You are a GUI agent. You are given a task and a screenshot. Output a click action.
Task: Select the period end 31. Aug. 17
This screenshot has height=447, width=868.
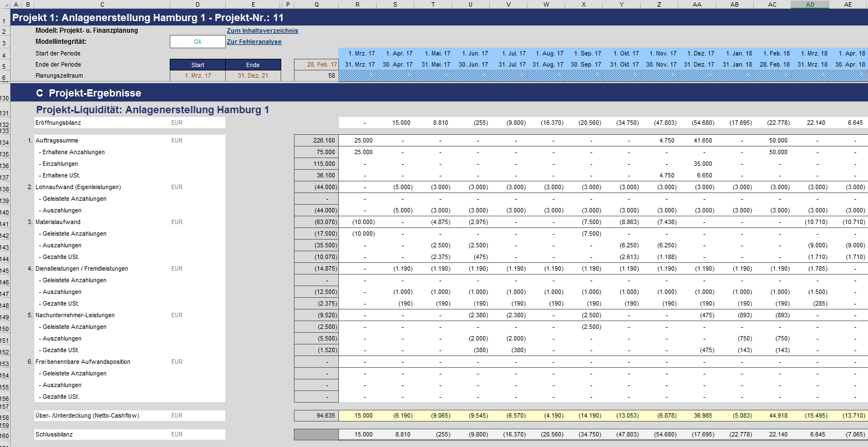[546, 65]
